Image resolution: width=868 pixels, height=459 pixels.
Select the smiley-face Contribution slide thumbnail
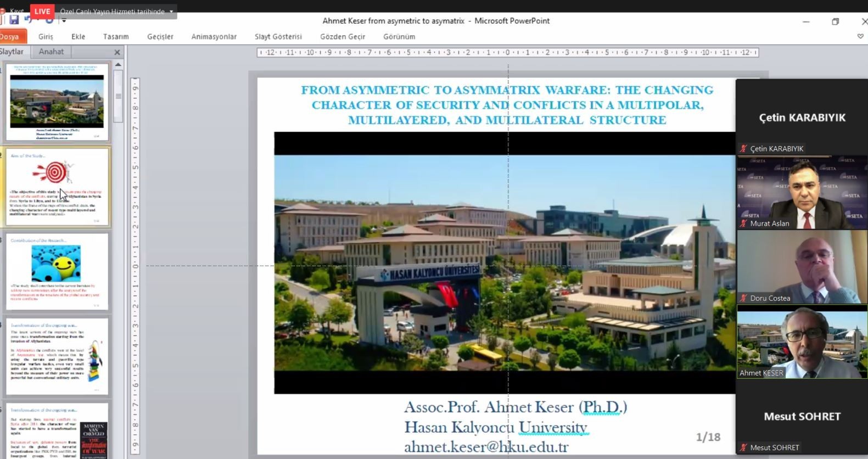[57, 272]
